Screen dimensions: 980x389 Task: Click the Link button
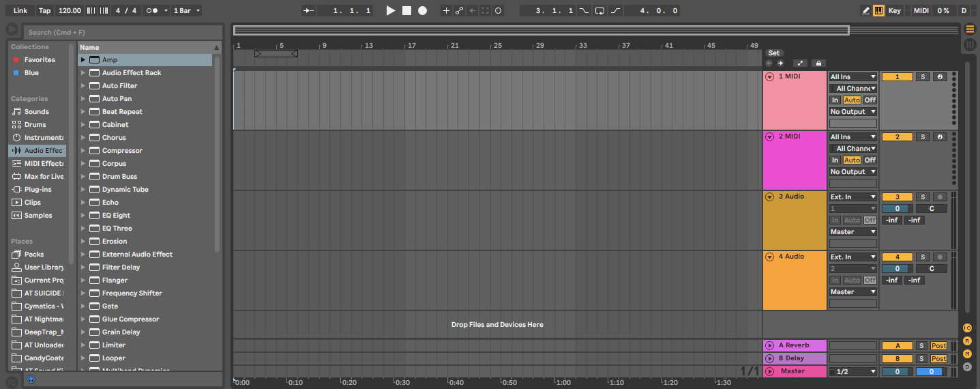[x=20, y=10]
